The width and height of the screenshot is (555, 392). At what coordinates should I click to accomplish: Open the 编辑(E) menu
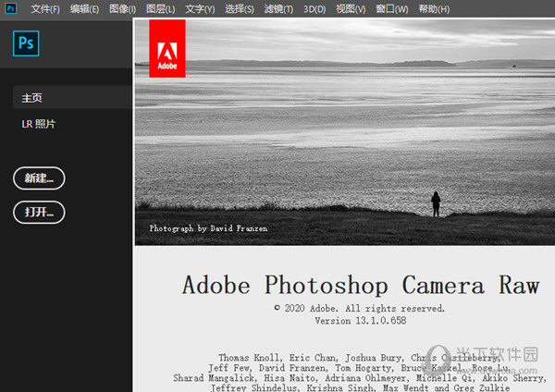pyautogui.click(x=84, y=9)
